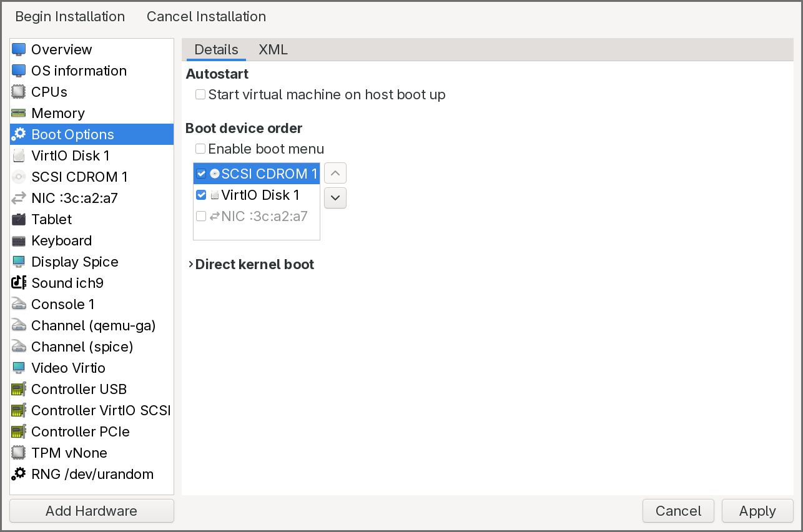803x532 pixels.
Task: Uncheck VirtIO Disk 1 boot device checkbox
Action: [x=201, y=195]
